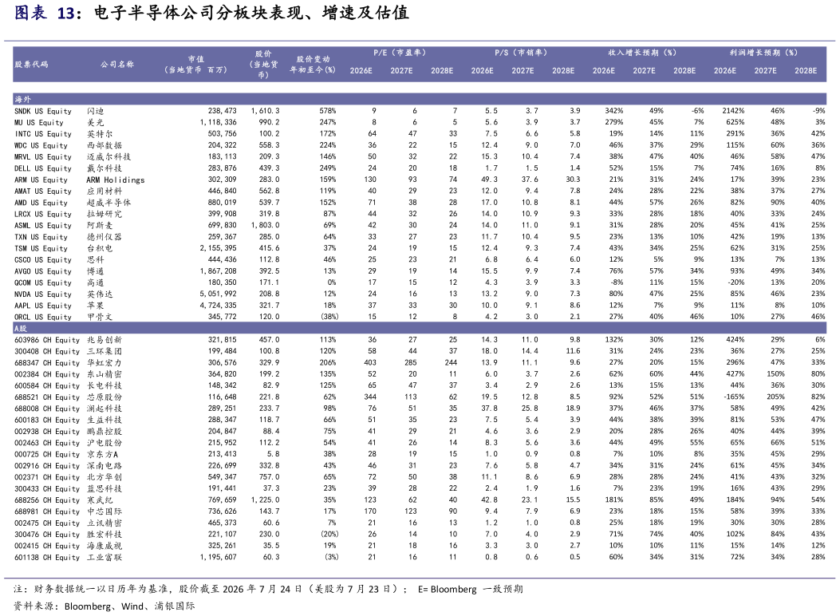Select CSCO US Equity ticker
Image resolution: width=840 pixels, height=616 pixels.
43,260
